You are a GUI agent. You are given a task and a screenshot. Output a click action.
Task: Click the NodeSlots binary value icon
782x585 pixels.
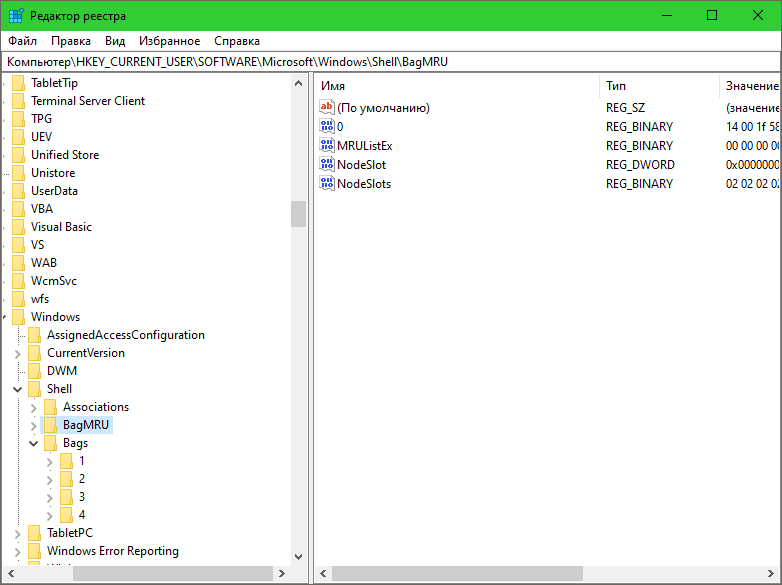[x=327, y=184]
